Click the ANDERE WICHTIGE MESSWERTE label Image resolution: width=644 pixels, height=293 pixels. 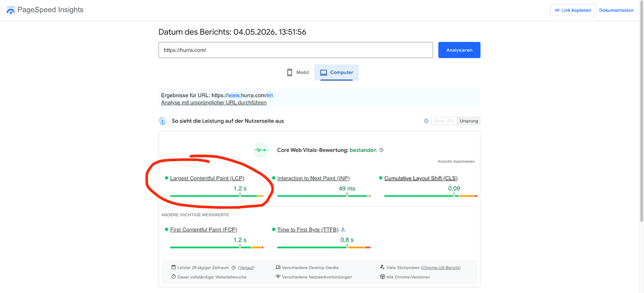[x=195, y=215]
